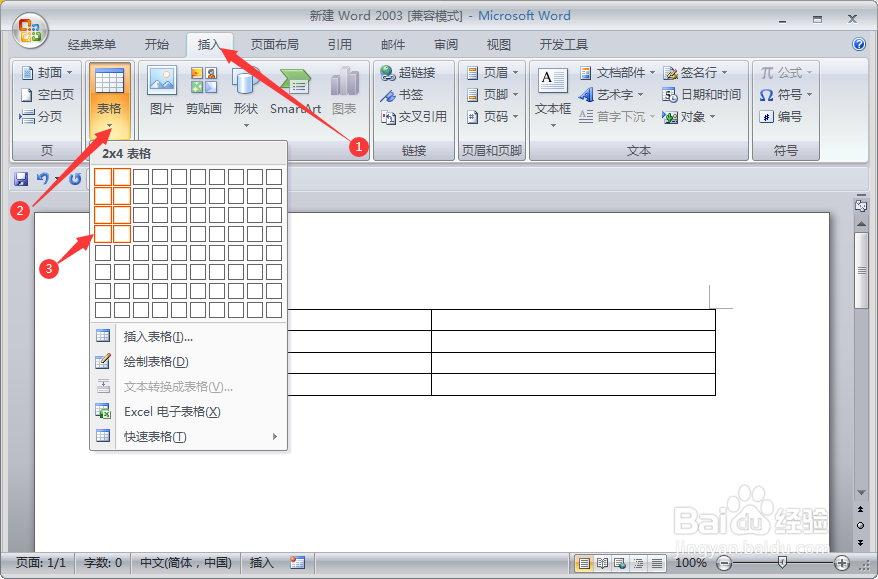This screenshot has width=878, height=579.
Task: Switch to the 邮件 tab
Action: pyautogui.click(x=393, y=45)
